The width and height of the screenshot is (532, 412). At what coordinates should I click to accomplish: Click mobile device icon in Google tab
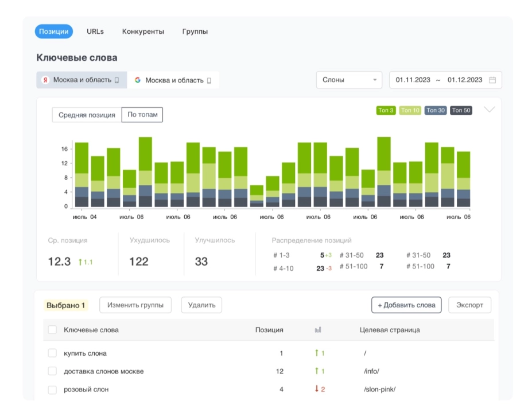point(209,81)
